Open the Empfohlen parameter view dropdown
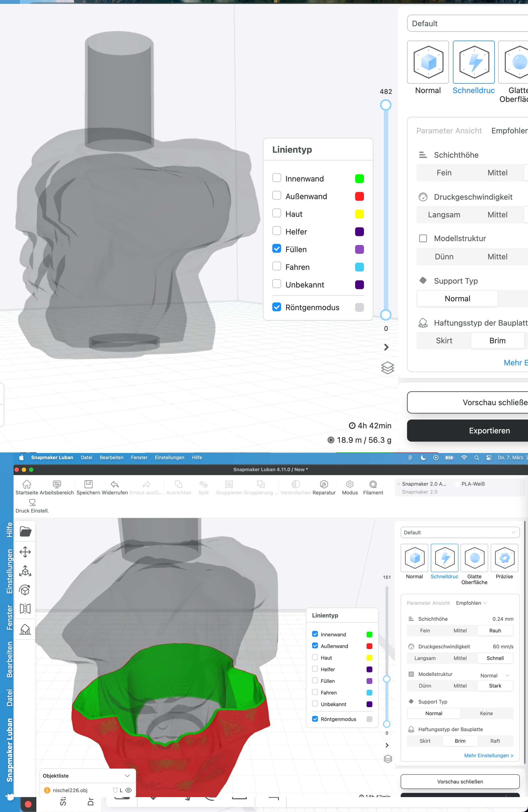The height and width of the screenshot is (812, 528). click(x=471, y=603)
